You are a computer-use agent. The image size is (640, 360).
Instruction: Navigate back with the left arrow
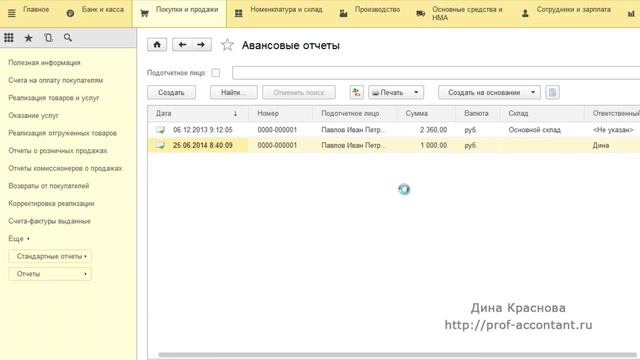click(x=182, y=45)
